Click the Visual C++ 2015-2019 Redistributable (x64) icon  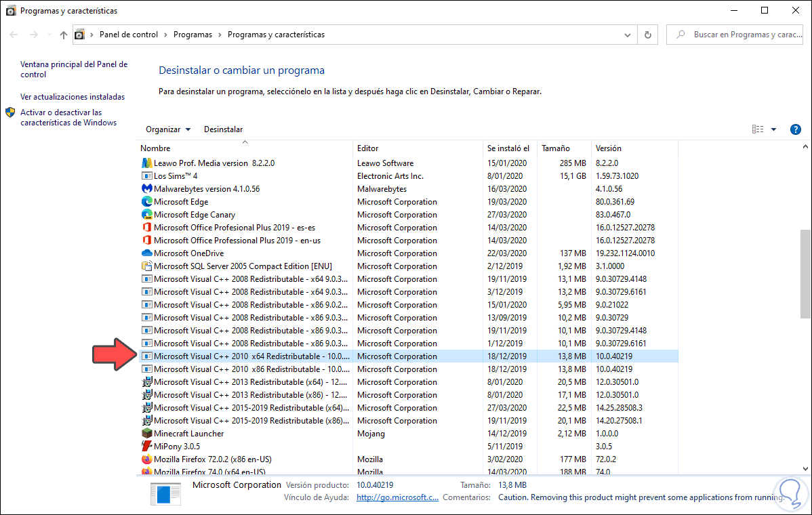(147, 408)
